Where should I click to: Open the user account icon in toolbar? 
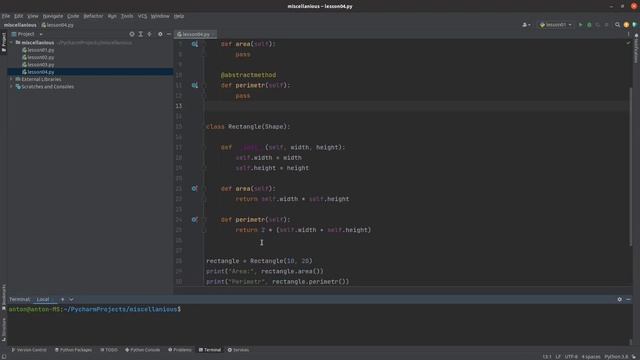click(526, 25)
